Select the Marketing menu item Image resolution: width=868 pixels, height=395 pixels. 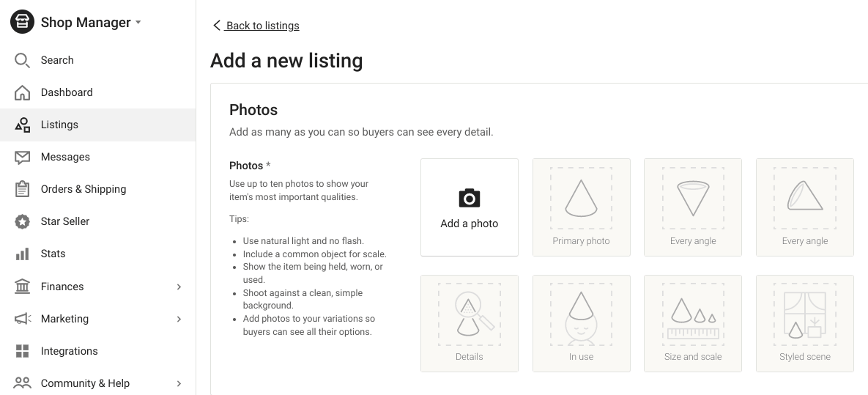97,319
